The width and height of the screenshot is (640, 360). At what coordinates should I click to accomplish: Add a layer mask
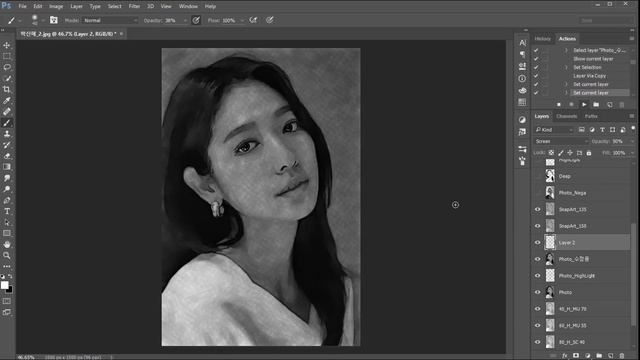point(576,356)
